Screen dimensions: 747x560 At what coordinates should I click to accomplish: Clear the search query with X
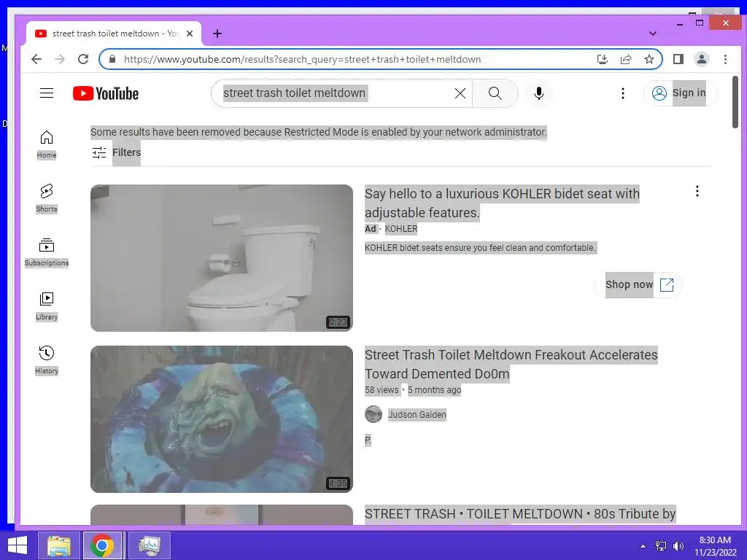tap(460, 93)
